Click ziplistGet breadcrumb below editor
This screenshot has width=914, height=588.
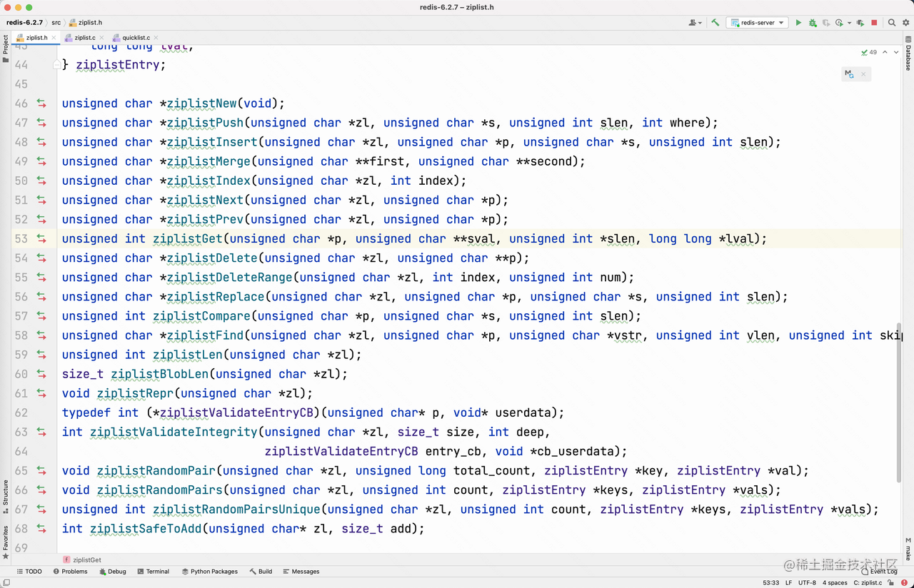coord(82,560)
